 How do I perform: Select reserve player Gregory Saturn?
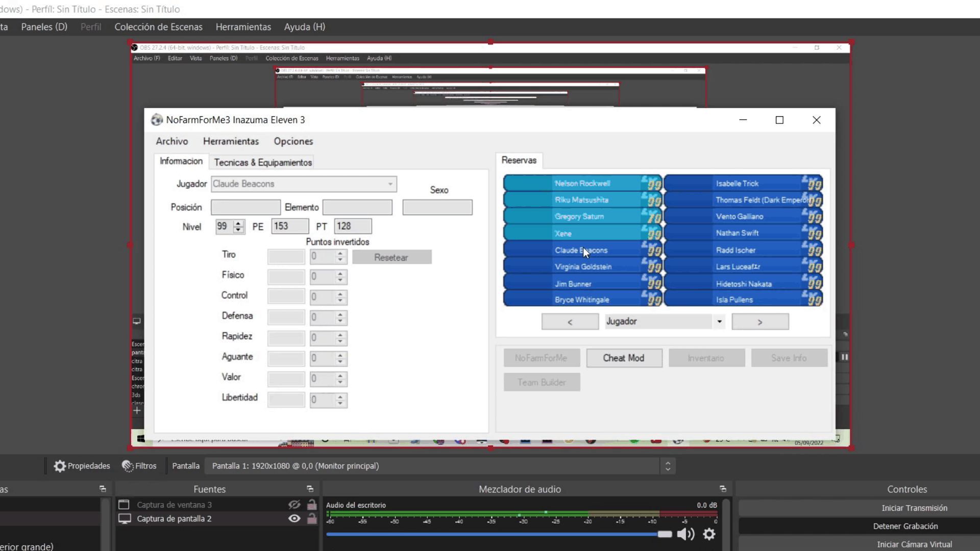coord(582,216)
